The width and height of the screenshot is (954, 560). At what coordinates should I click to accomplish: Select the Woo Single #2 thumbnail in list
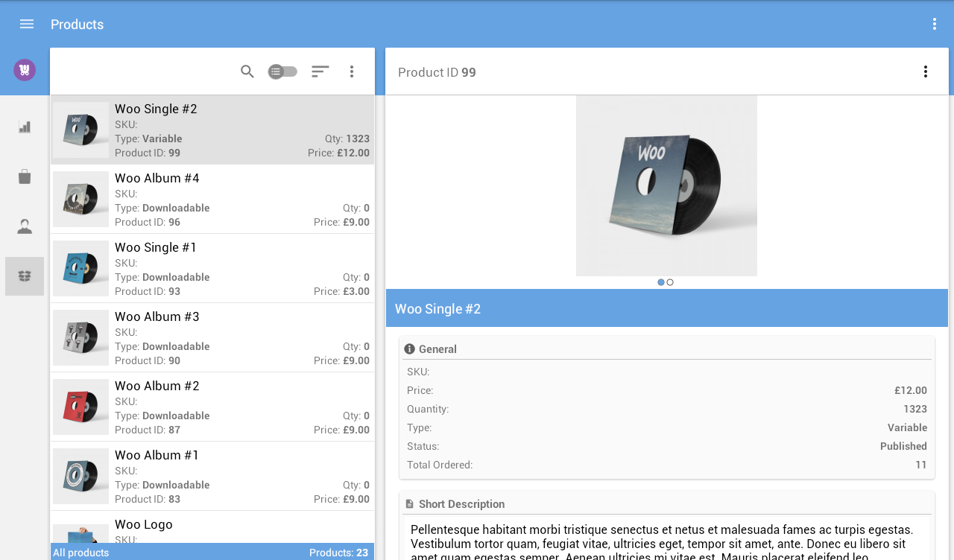80,130
